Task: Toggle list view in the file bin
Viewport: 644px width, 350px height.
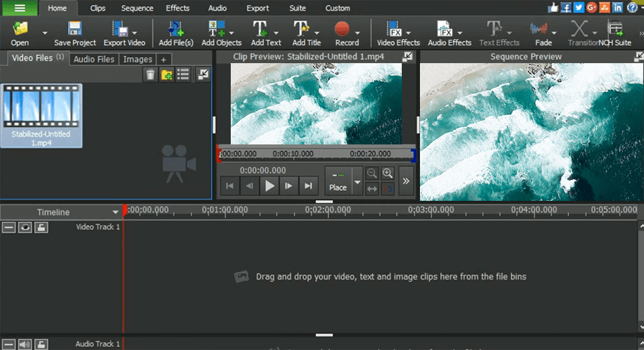Action: tap(182, 75)
